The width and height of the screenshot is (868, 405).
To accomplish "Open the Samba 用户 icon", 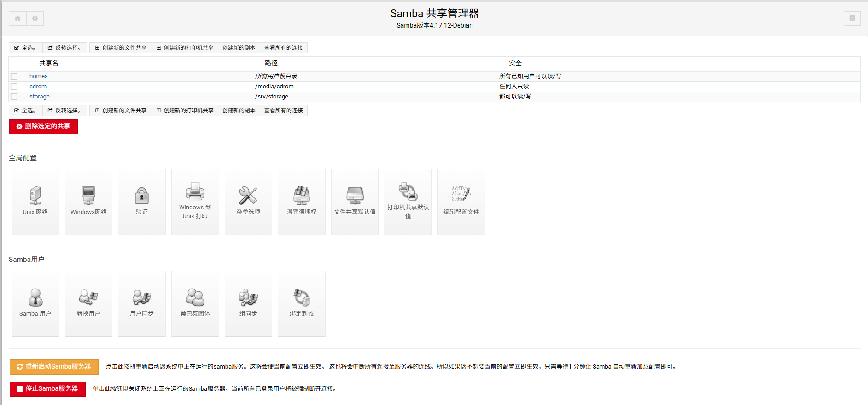I will click(35, 304).
